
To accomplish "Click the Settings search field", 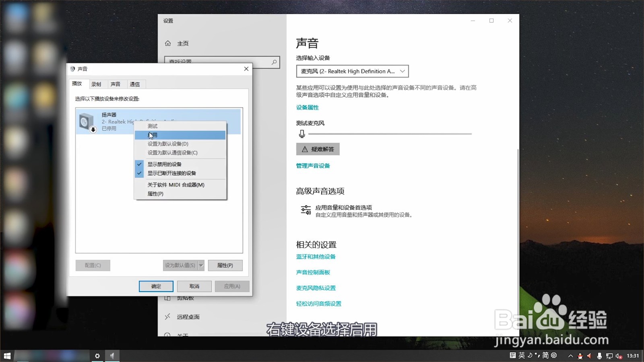I will 222,62.
